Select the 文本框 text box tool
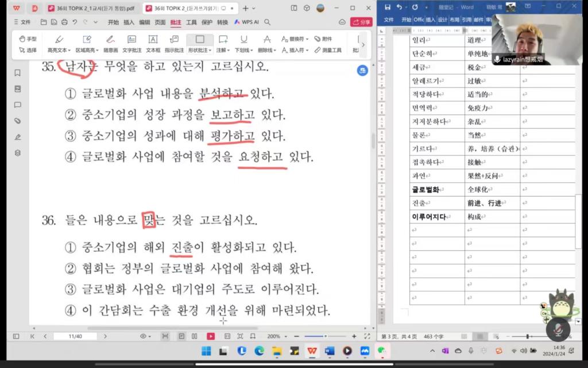The width and height of the screenshot is (588, 368). tap(153, 44)
